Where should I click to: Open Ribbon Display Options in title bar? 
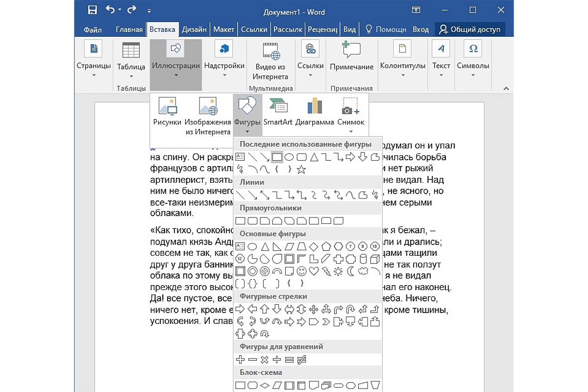point(416,10)
